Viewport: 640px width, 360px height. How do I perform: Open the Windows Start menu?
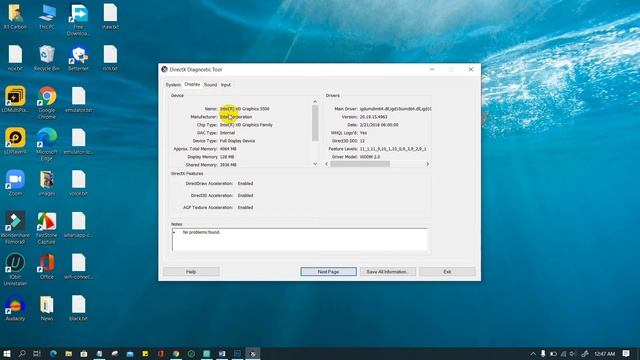click(x=7, y=353)
